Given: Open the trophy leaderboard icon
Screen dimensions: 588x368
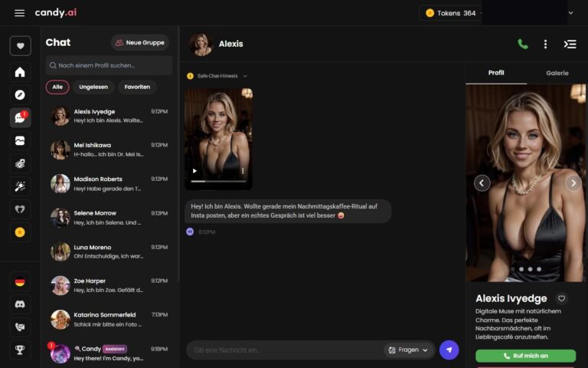Looking at the screenshot, I should tap(20, 350).
